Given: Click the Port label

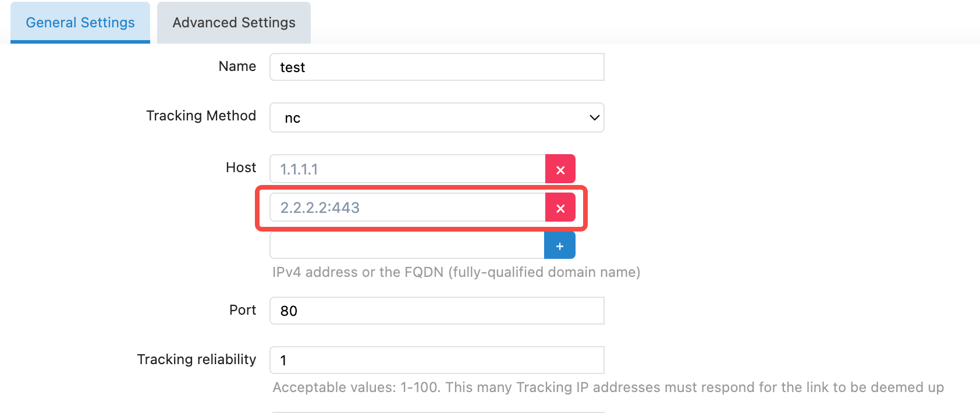Looking at the screenshot, I should (243, 310).
